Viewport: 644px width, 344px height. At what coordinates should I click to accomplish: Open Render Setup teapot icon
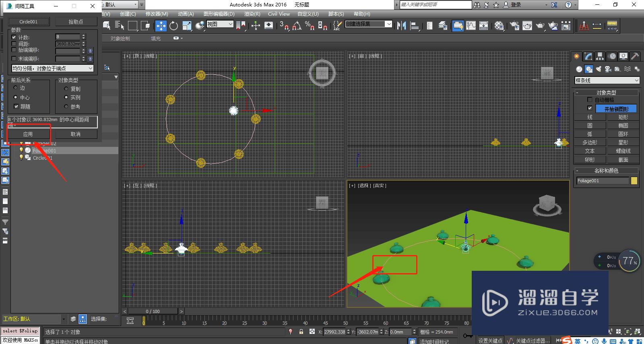coord(514,26)
